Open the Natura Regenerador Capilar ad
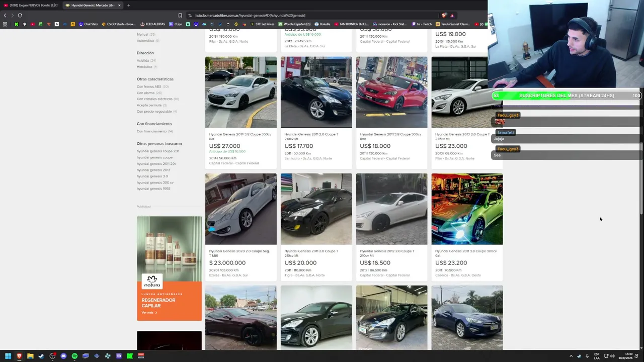644x362 pixels. [169, 268]
